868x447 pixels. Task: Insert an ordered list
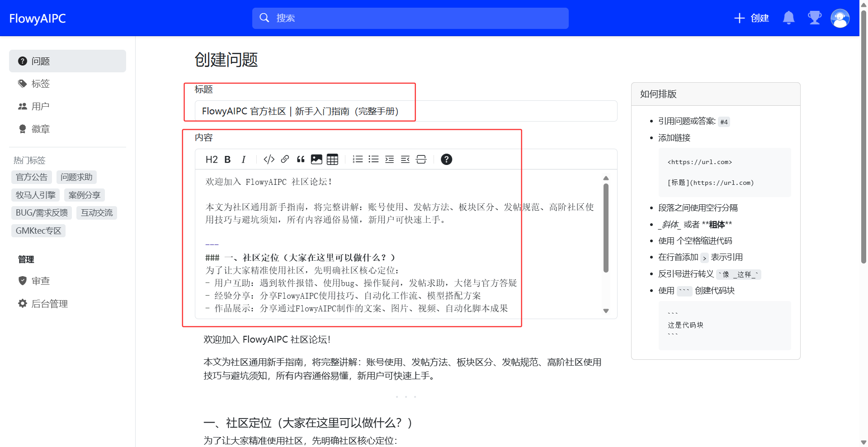click(358, 160)
